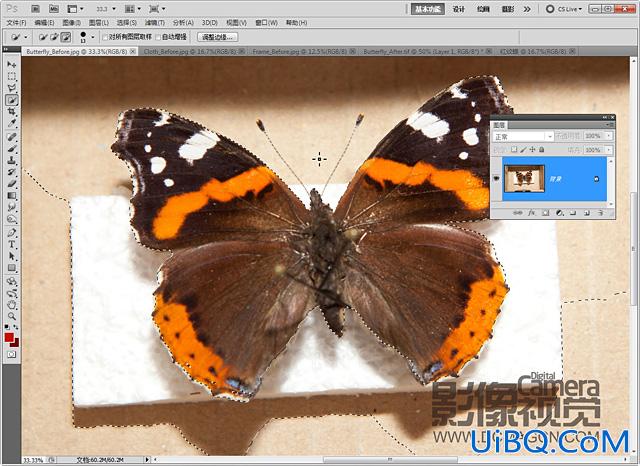The image size is (640, 466).
Task: Select the Eyedropper tool
Action: pos(11,123)
